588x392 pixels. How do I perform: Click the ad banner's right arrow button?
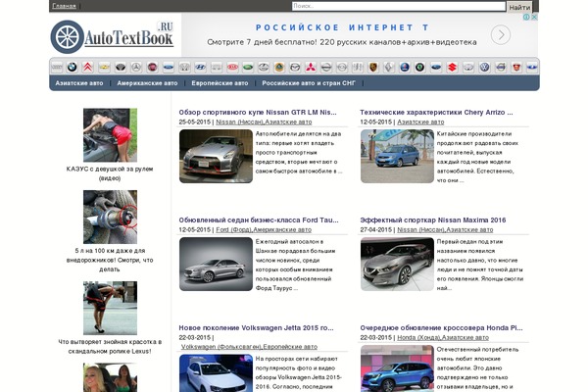coord(501,35)
